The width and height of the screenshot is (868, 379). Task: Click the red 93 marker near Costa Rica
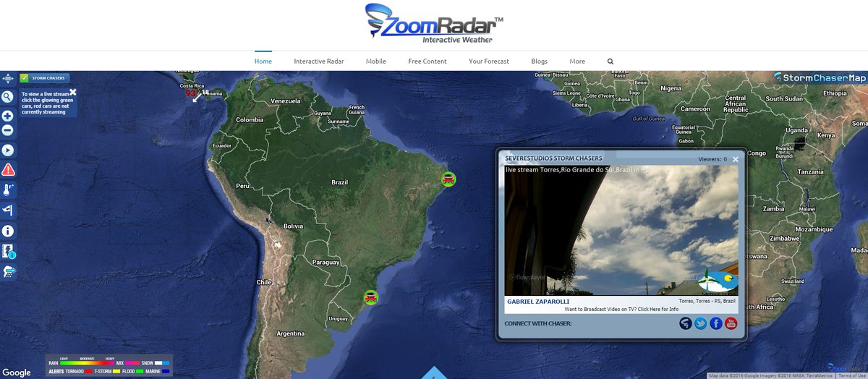pyautogui.click(x=191, y=93)
